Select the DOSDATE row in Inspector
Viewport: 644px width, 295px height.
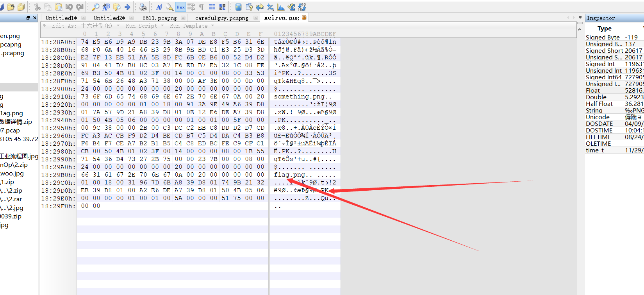click(614, 123)
